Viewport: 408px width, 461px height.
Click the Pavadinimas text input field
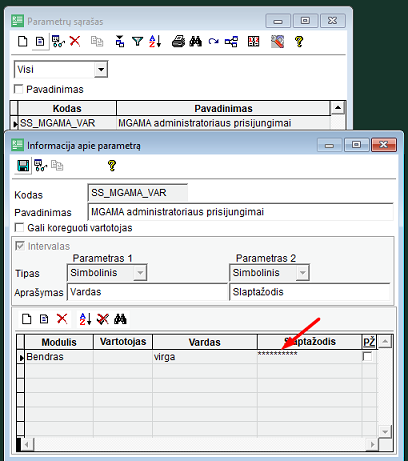tap(240, 212)
